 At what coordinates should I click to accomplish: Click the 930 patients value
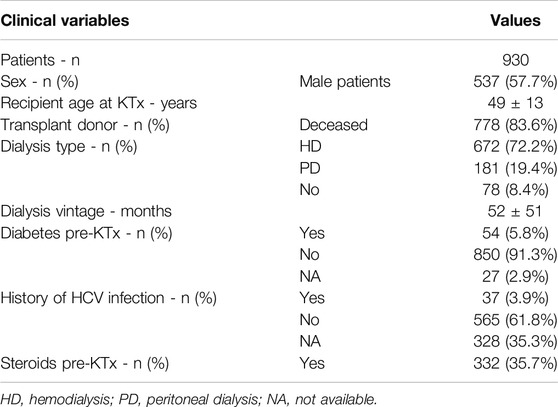coord(515,60)
